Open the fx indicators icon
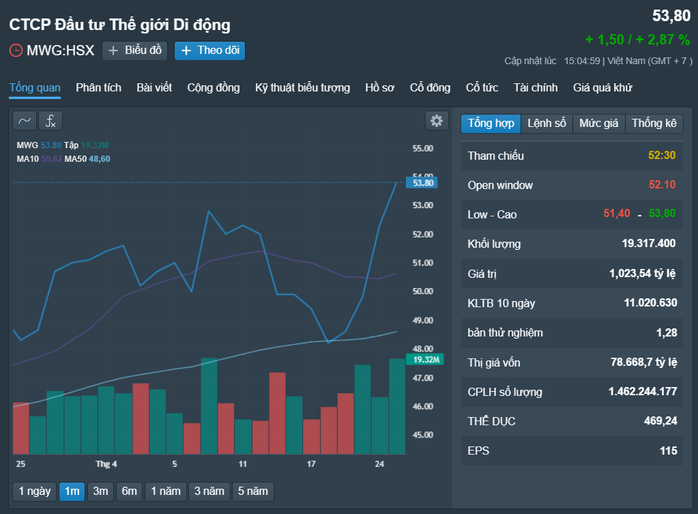 tap(51, 121)
